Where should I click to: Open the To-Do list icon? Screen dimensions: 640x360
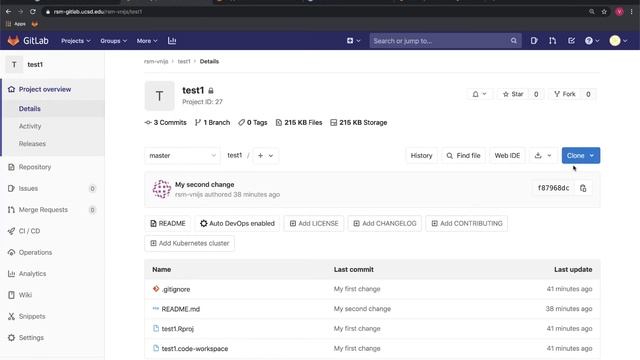click(x=571, y=41)
